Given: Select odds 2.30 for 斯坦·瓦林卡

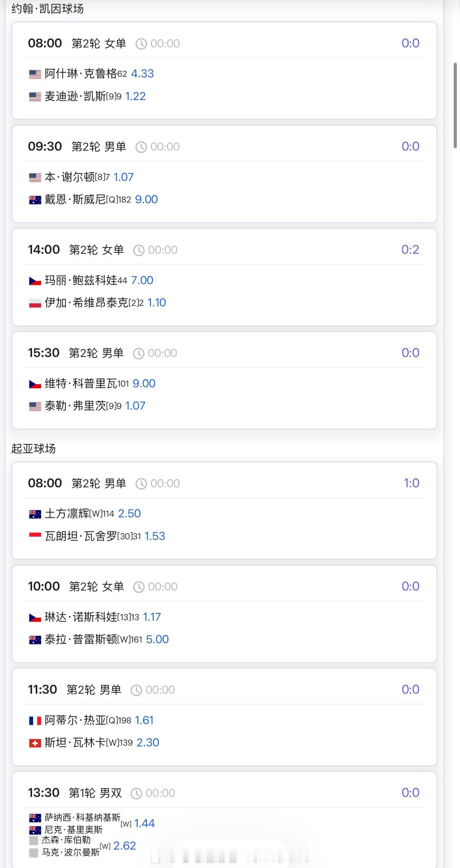Looking at the screenshot, I should coord(148,743).
